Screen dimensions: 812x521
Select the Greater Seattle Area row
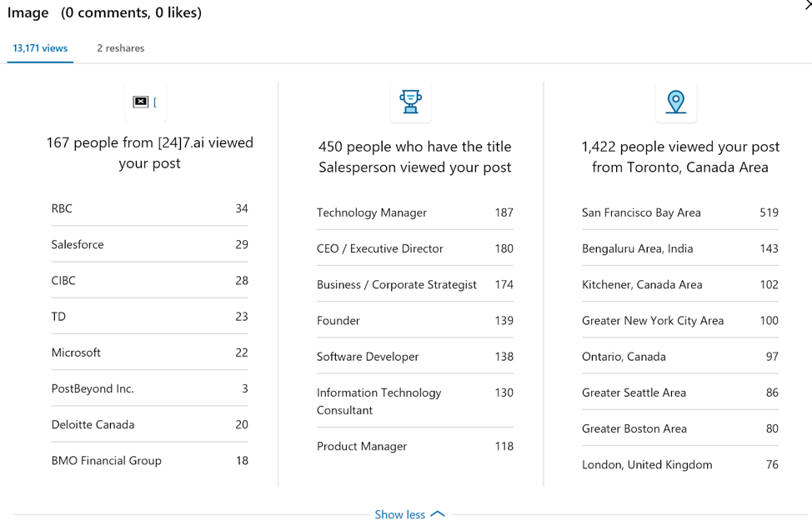pos(680,393)
